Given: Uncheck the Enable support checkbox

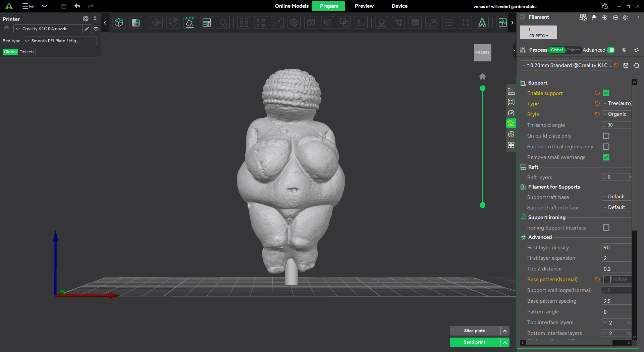Looking at the screenshot, I should pyautogui.click(x=606, y=93).
